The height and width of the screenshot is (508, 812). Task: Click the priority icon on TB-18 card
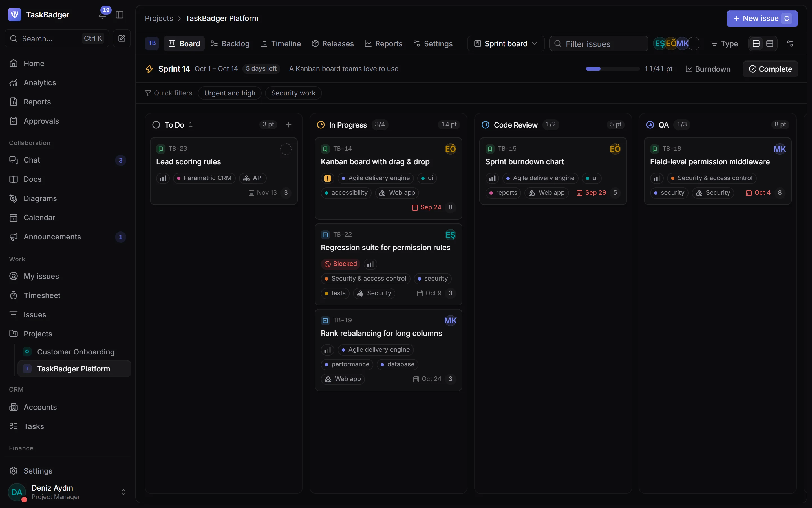coord(657,178)
